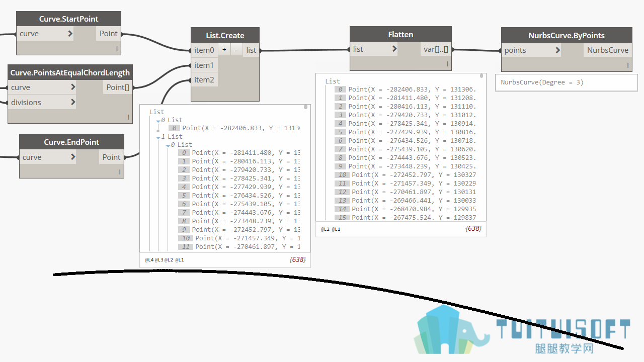Click the plus button on List.Create node
Viewport: 644px width, 362px height.
pyautogui.click(x=224, y=50)
